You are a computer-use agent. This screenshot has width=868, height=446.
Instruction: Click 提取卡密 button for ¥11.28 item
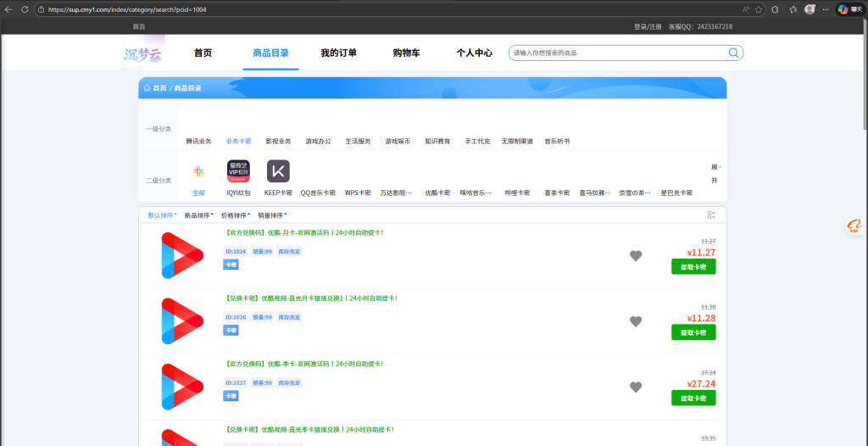[693, 332]
